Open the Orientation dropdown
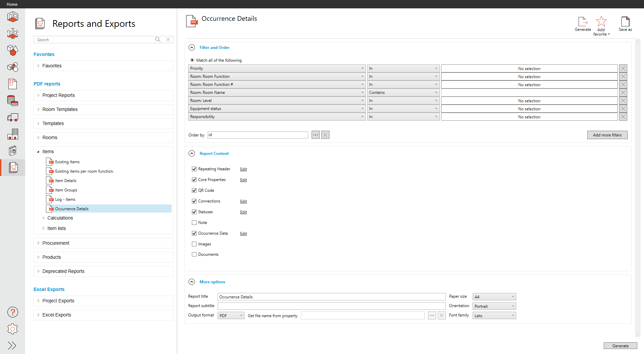644x354 pixels. coord(494,306)
